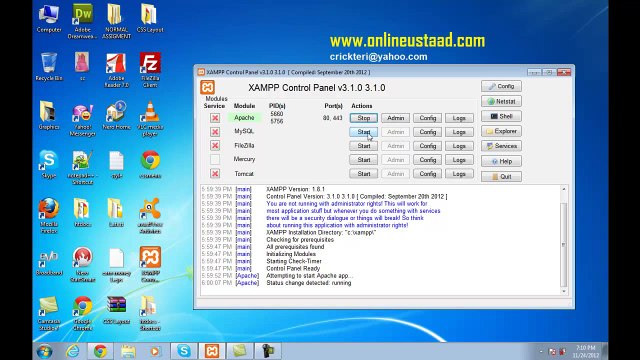View Logs for the Tomcat module
640x360 pixels.
pyautogui.click(x=459, y=173)
